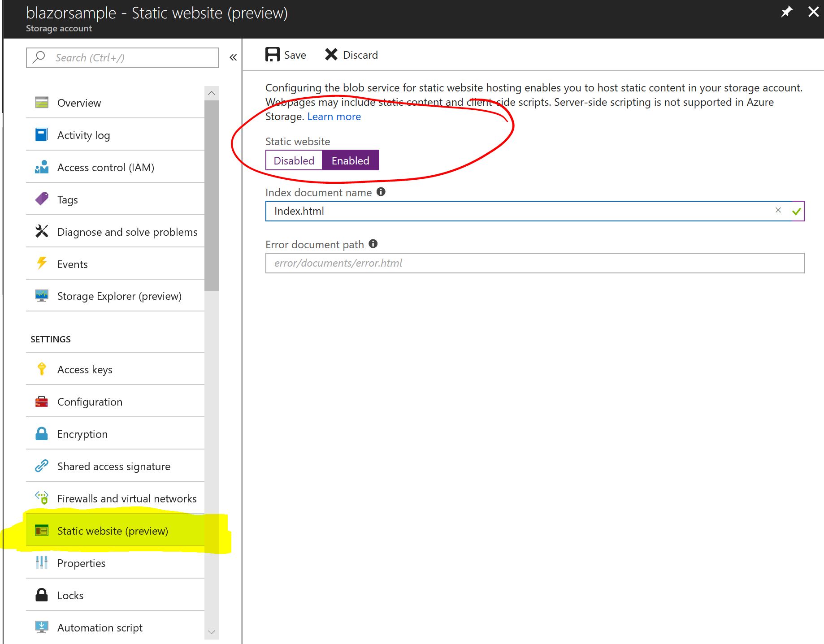Click the Error document path field
This screenshot has width=824, height=644.
click(x=535, y=263)
